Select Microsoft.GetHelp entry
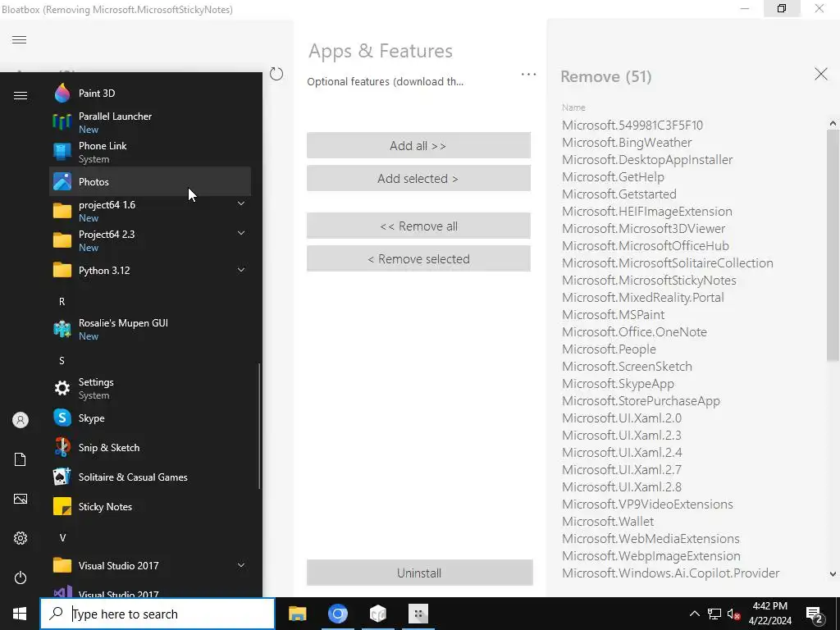 pyautogui.click(x=613, y=177)
